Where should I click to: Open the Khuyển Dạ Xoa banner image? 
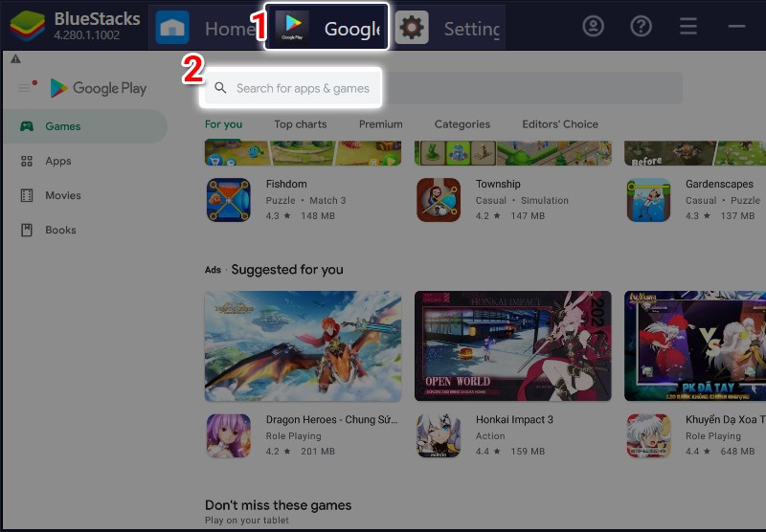[x=695, y=346]
